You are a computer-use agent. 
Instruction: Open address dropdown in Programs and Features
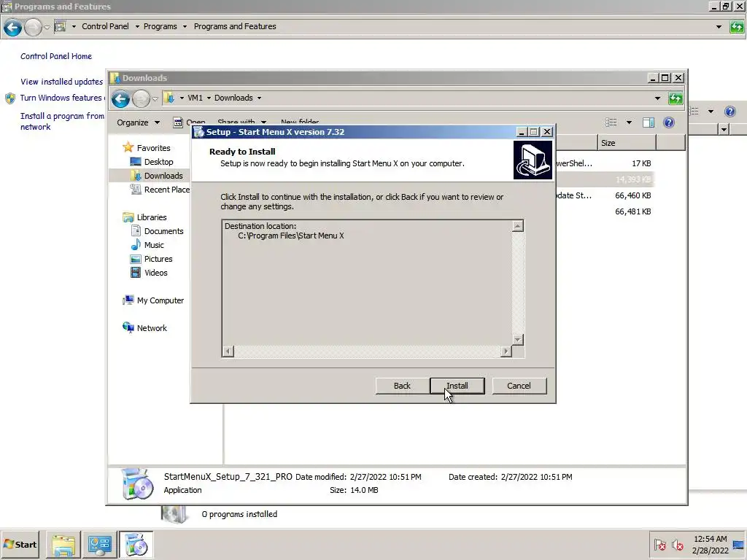point(719,27)
